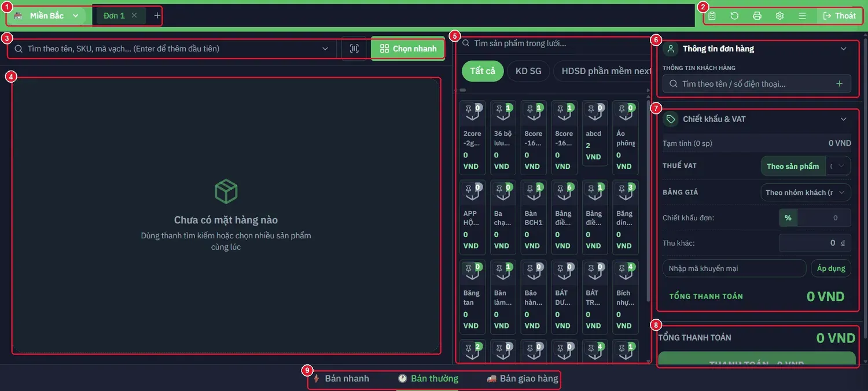Click the printer icon in top bar
This screenshot has width=868, height=391.
(757, 16)
